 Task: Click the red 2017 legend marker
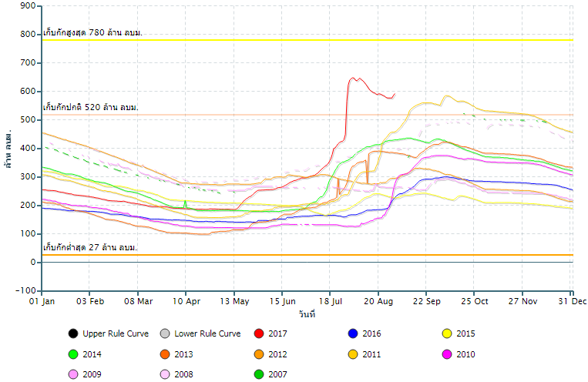[x=259, y=333]
